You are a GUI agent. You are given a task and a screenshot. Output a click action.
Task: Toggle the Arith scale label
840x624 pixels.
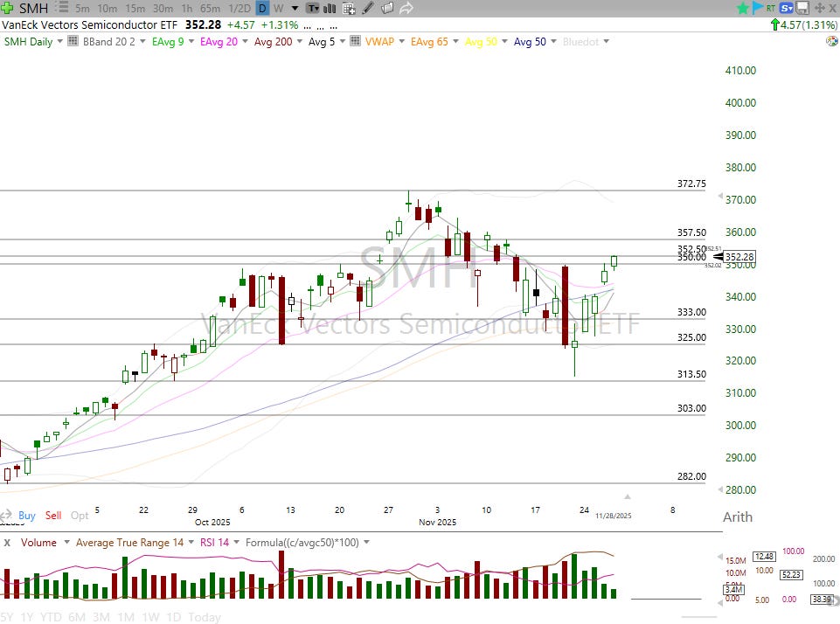click(737, 517)
